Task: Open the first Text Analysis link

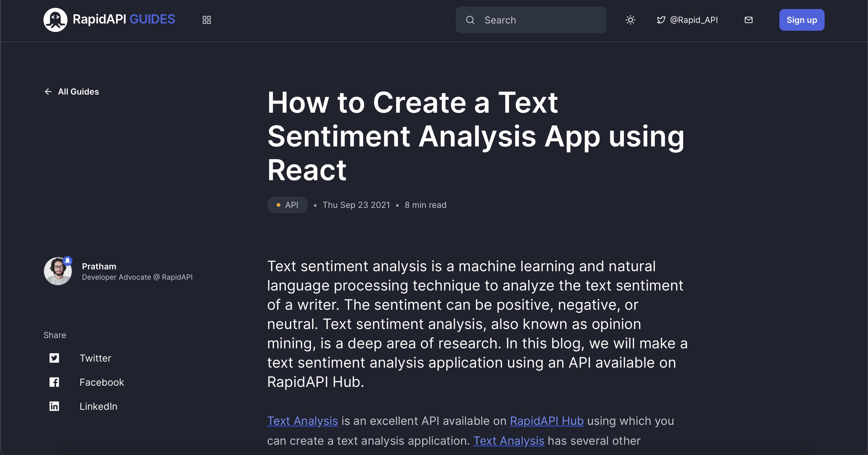Action: 302,421
